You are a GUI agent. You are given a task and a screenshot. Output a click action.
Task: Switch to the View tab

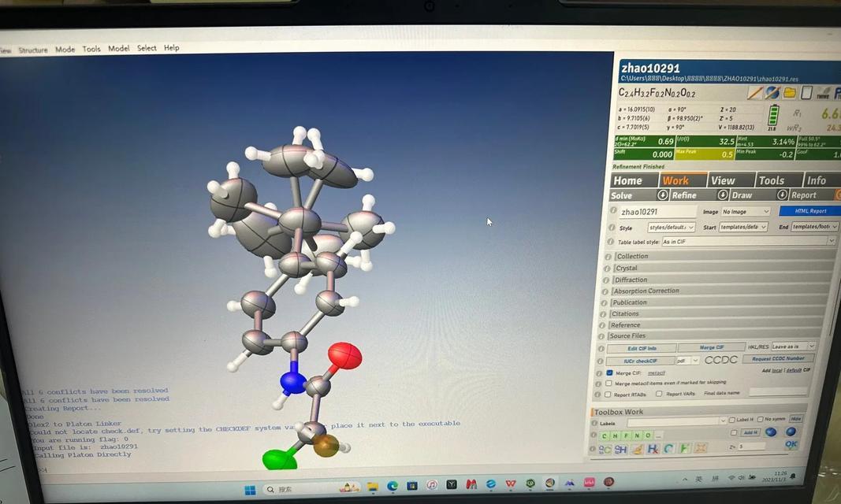point(731,180)
